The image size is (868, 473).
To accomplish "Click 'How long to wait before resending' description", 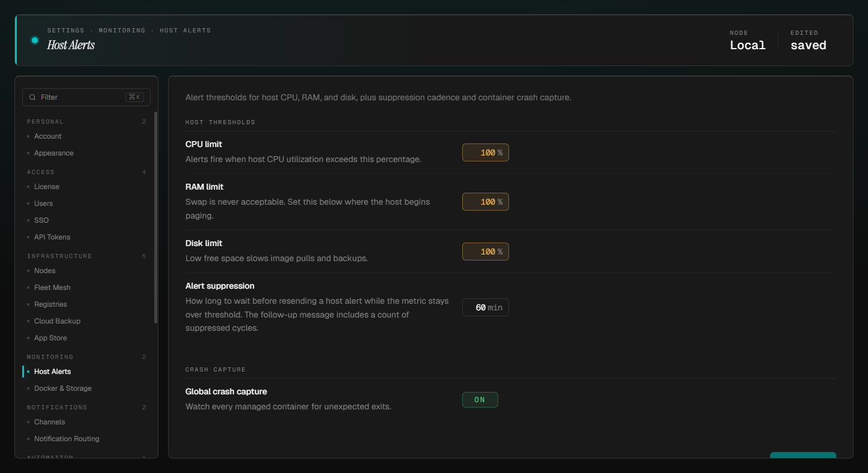I will click(x=317, y=315).
